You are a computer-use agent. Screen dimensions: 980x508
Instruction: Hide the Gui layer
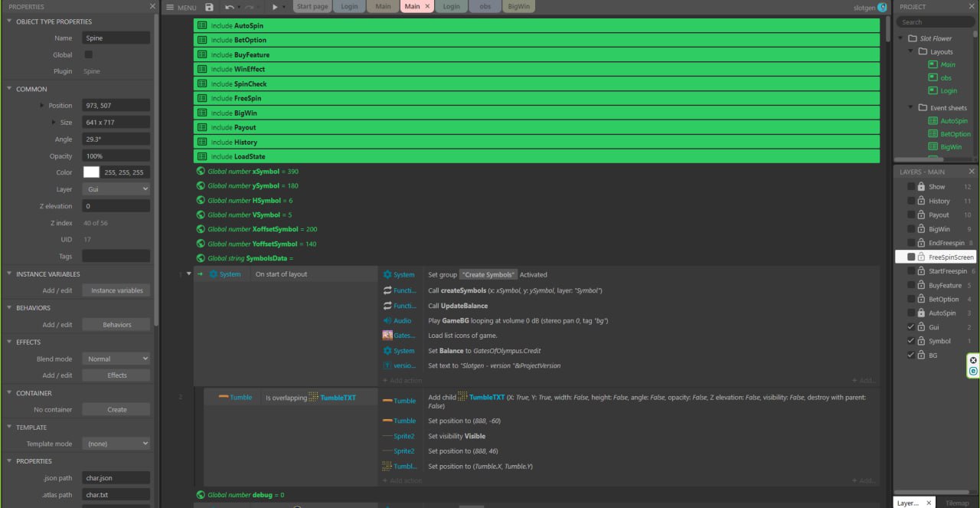tap(910, 327)
